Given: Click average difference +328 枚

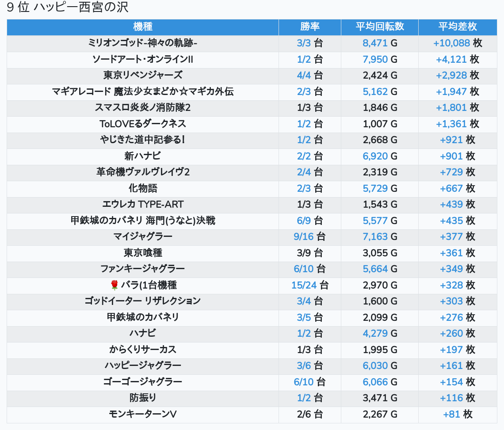Looking at the screenshot, I should [458, 285].
